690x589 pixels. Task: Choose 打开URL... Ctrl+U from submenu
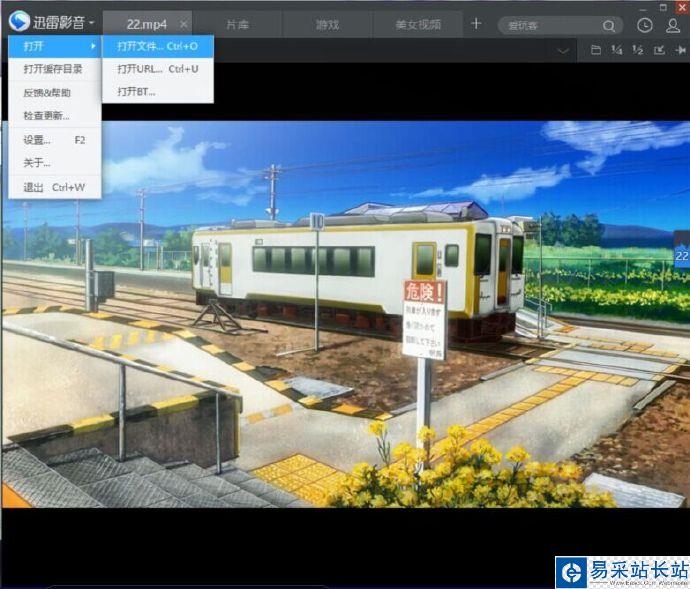(x=158, y=69)
